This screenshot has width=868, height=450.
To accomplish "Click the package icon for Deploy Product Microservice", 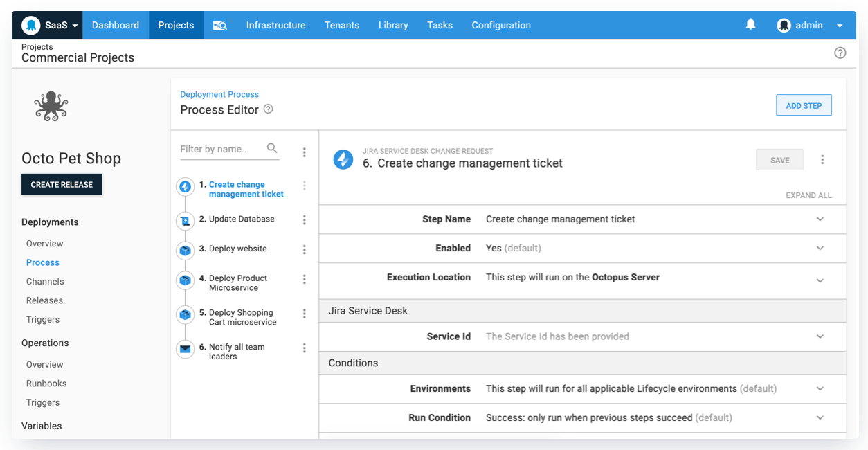I will point(185,280).
